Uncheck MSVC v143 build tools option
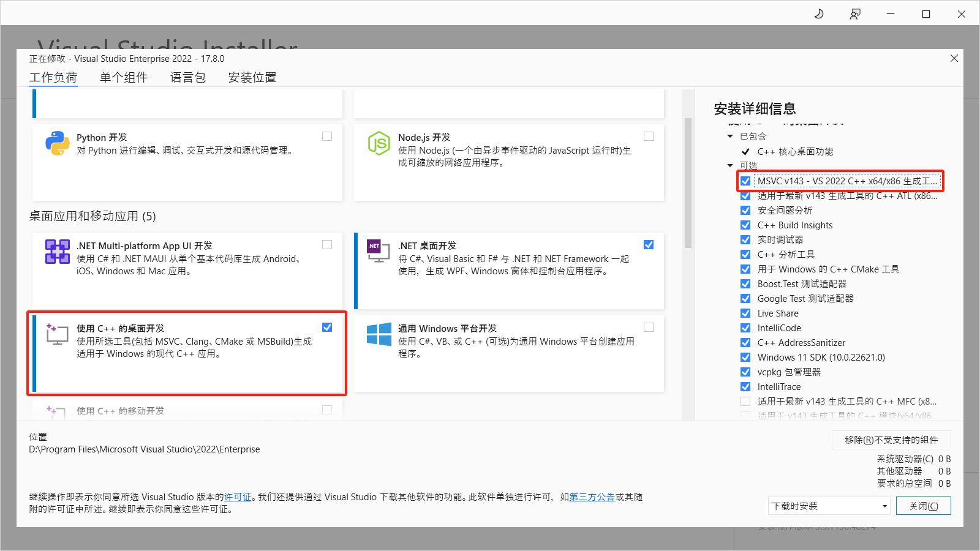980x551 pixels. coord(745,181)
